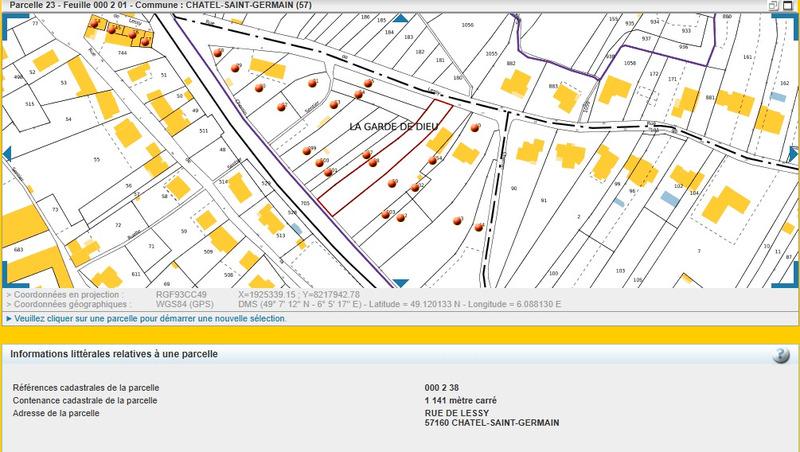The height and width of the screenshot is (452, 800).
Task: Click parcel number 55 on the map
Action: coord(97,159)
